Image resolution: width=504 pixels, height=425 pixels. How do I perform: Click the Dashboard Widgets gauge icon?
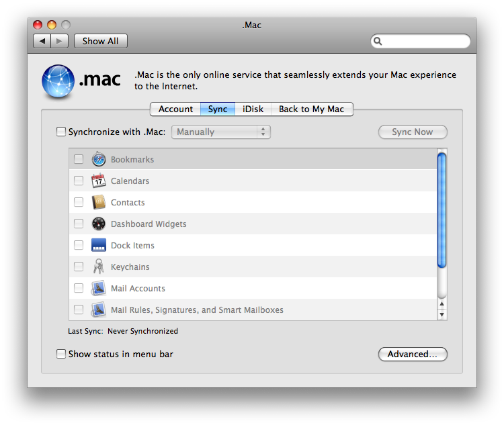point(98,224)
